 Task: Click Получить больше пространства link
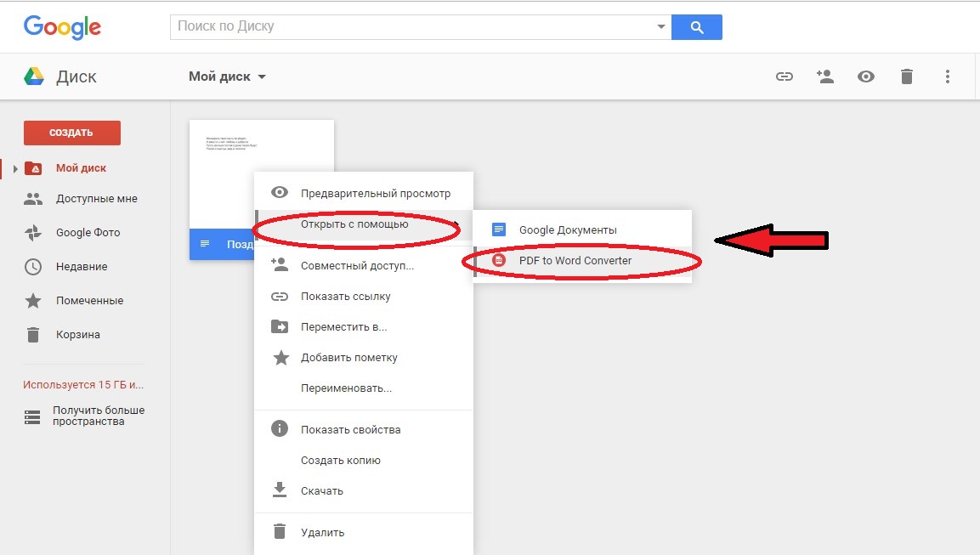pyautogui.click(x=98, y=416)
